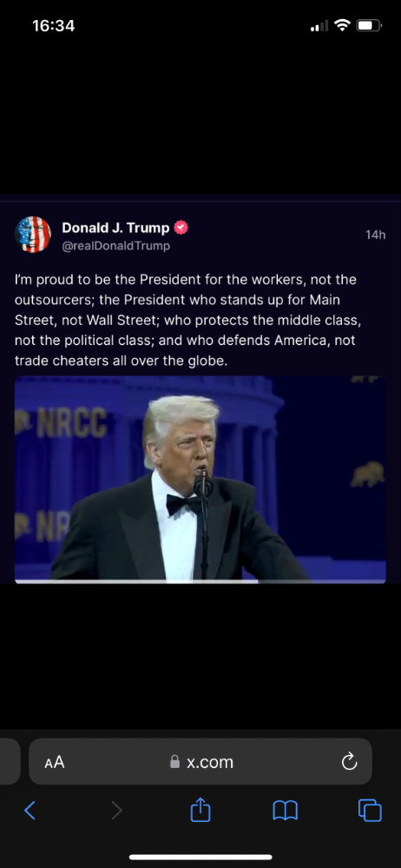Open the flag-face profile avatar
This screenshot has height=868, width=401.
pyautogui.click(x=33, y=235)
